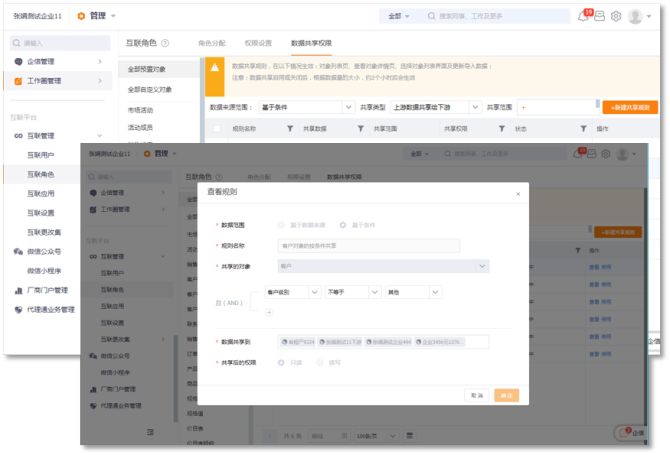Open the settings gear in top bar
This screenshot has width=670, height=455.
point(616,16)
